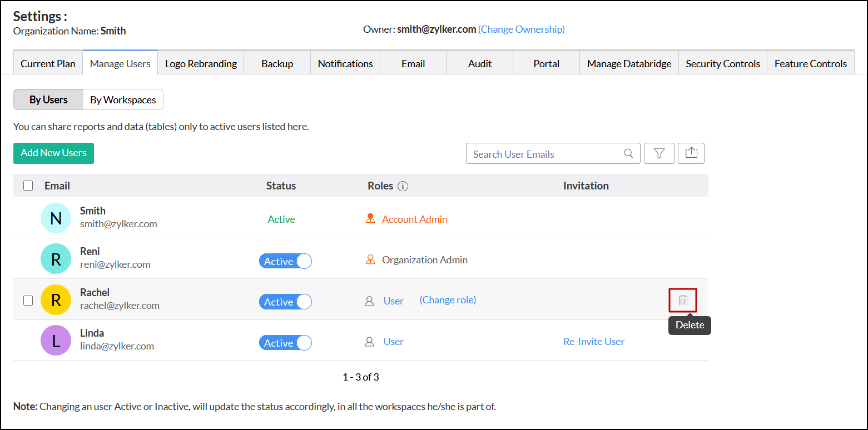The width and height of the screenshot is (868, 430).
Task: Click the delete trash icon for Rachel
Action: 683,301
